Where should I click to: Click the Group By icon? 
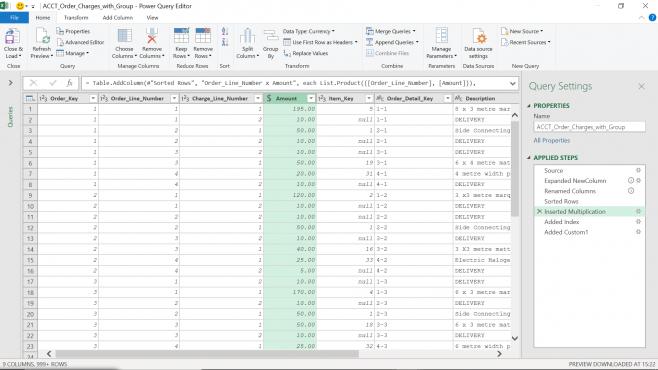click(271, 36)
